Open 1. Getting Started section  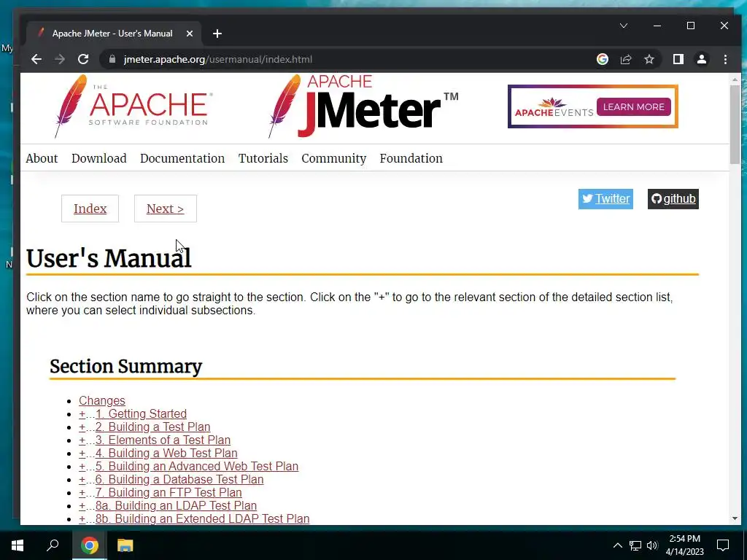pyautogui.click(x=141, y=414)
